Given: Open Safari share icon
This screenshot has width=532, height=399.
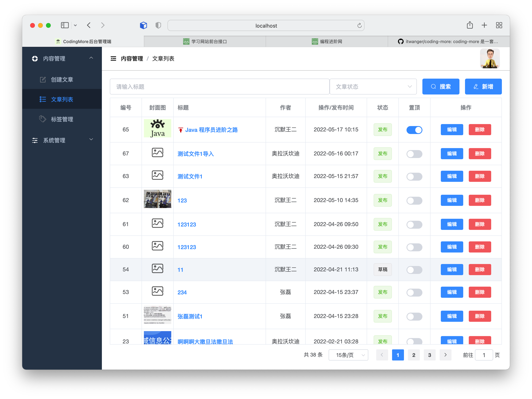Looking at the screenshot, I should 470,25.
